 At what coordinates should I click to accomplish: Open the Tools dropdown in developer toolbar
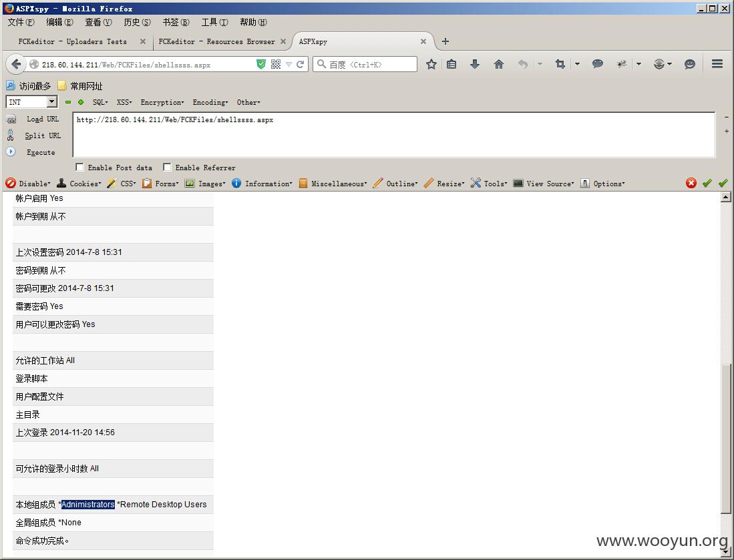click(x=489, y=184)
